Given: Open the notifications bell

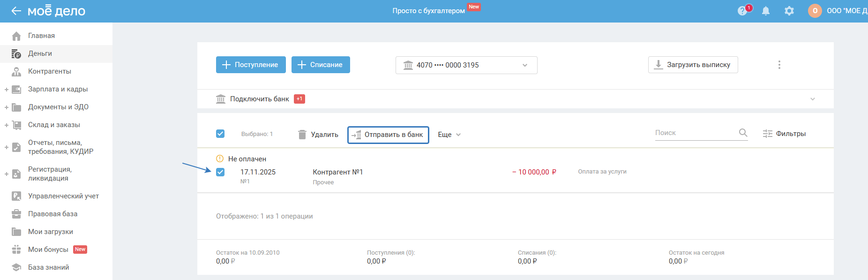Looking at the screenshot, I should (766, 11).
